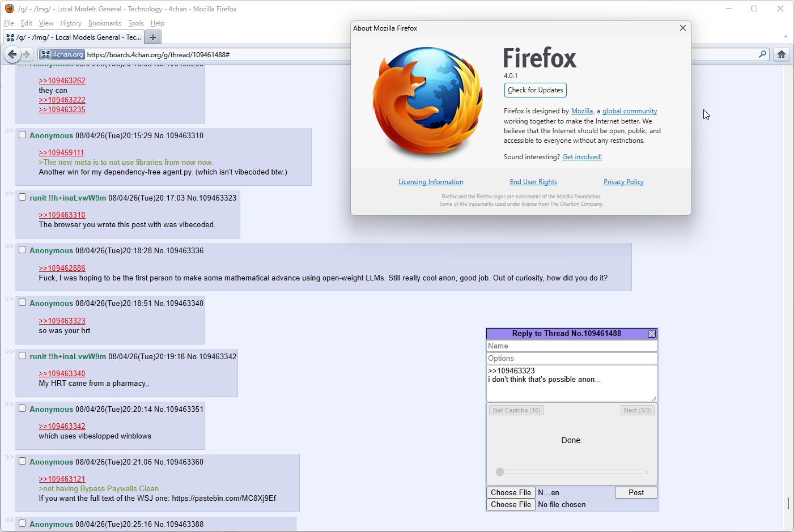The width and height of the screenshot is (794, 532).
Task: Click the Get involved! link
Action: coord(582,157)
